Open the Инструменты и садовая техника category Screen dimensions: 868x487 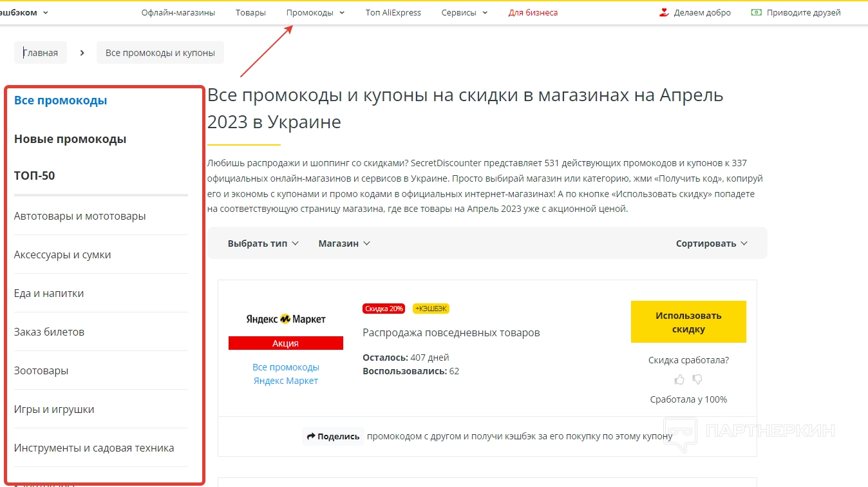click(x=94, y=448)
